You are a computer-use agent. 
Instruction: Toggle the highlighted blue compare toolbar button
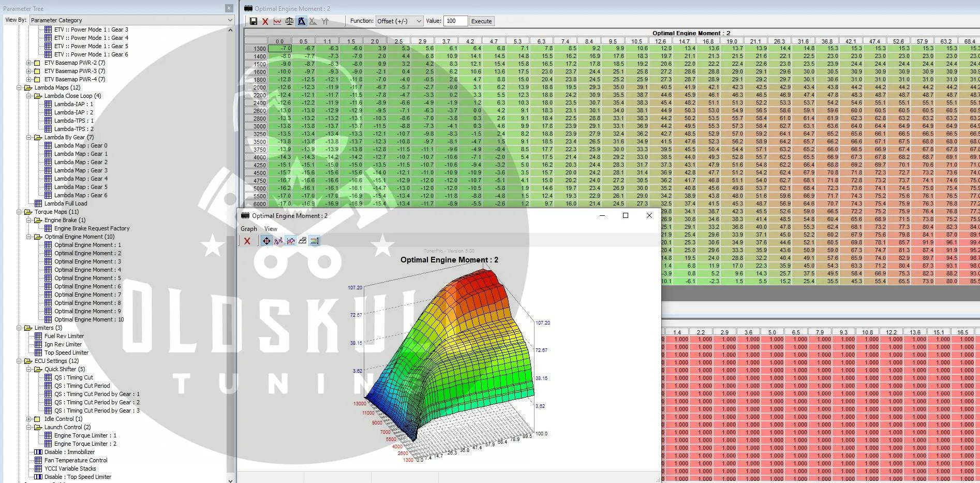[301, 21]
